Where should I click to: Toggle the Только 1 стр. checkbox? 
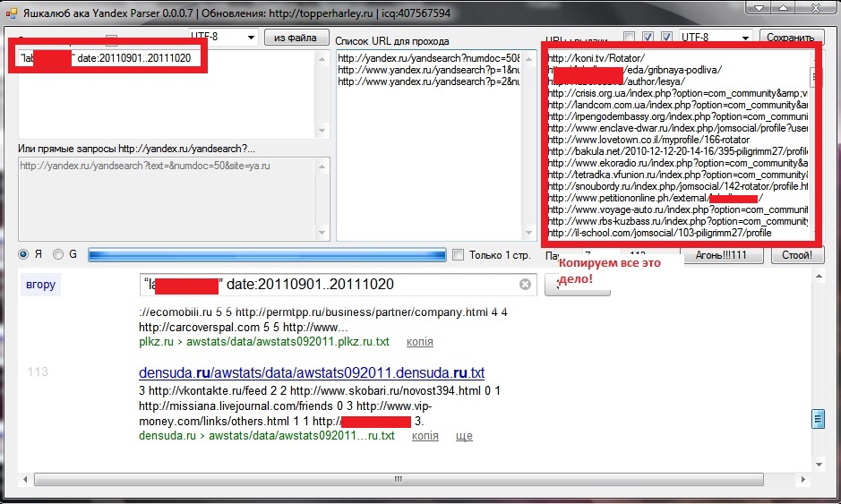(458, 255)
